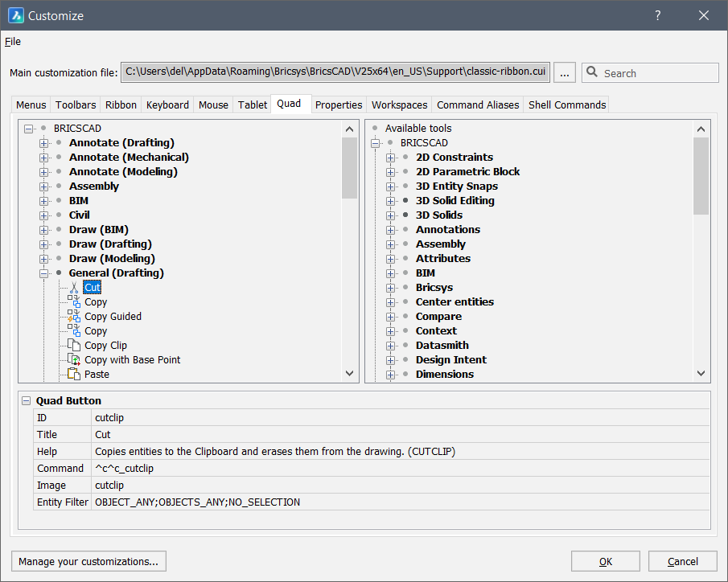The image size is (728, 582).
Task: Click the Manage your customizations button
Action: pos(88,561)
